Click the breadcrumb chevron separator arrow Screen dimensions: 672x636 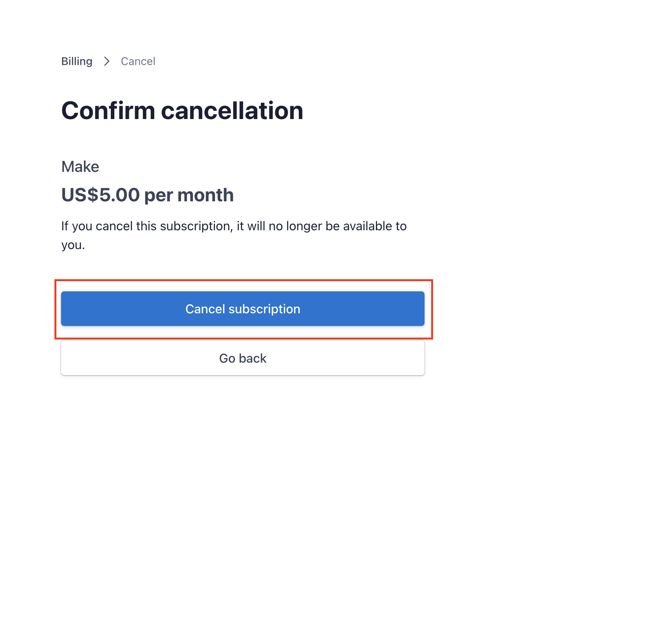(107, 61)
